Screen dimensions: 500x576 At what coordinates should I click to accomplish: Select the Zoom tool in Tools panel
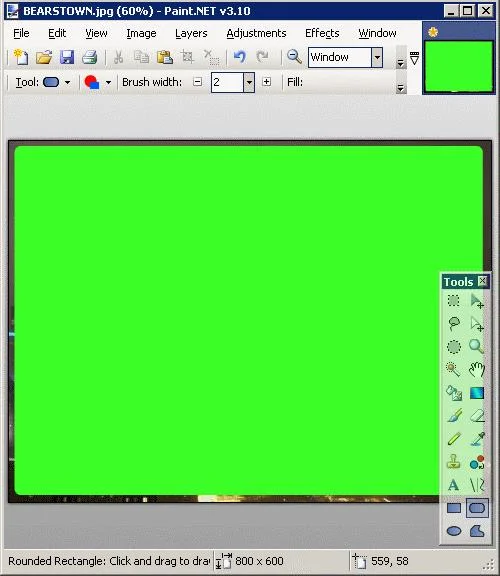point(477,347)
